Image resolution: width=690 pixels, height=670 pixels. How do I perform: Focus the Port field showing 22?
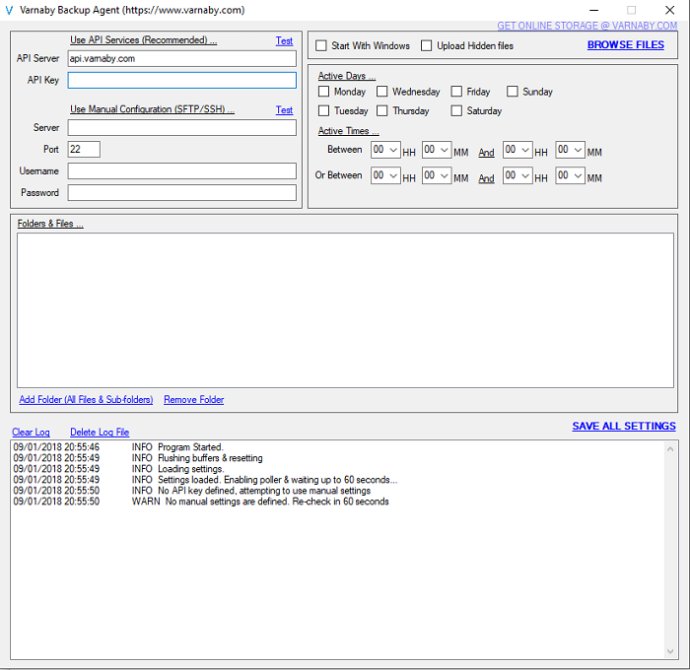click(x=84, y=149)
